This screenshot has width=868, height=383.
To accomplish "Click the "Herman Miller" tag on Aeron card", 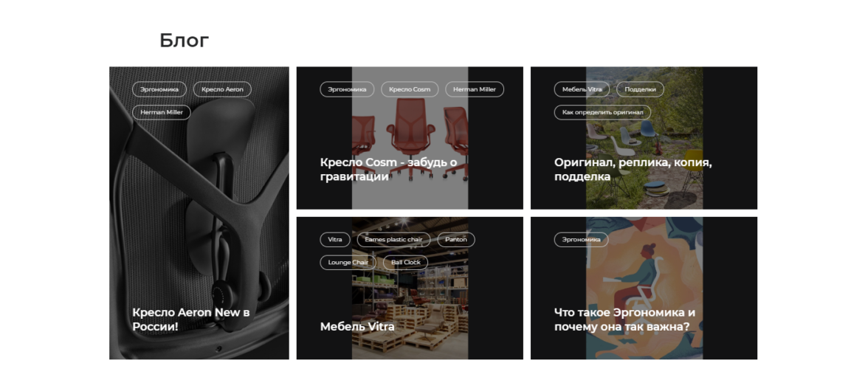I will point(162,112).
